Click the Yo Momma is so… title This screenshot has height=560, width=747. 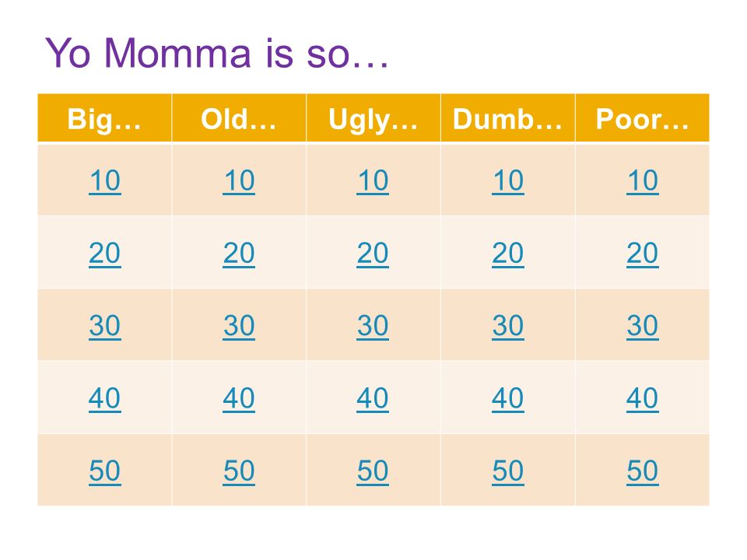point(217,52)
